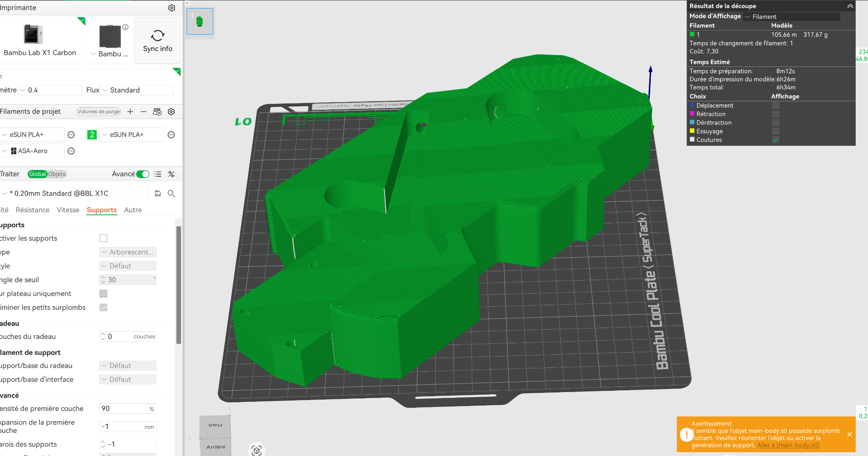The width and height of the screenshot is (868, 456).
Task: Click Densité de première couche input field
Action: [128, 409]
